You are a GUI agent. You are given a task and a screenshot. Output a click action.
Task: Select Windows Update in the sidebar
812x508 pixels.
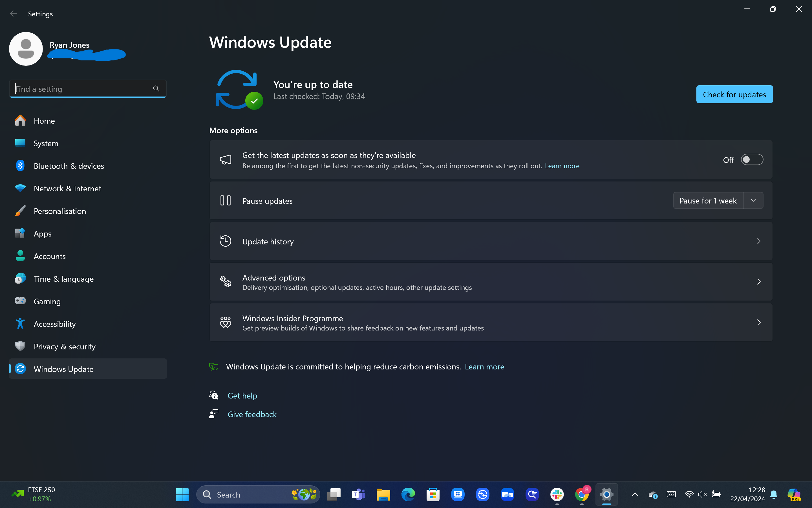point(88,369)
